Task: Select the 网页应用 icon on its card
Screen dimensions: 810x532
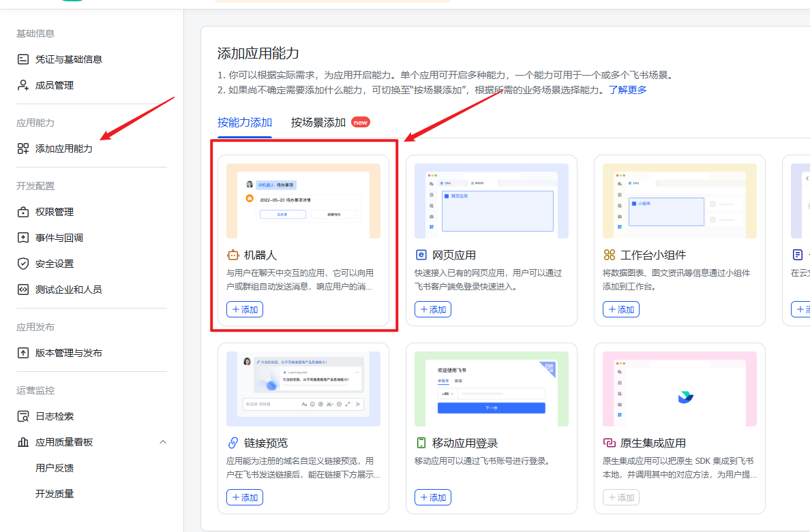Action: [421, 255]
